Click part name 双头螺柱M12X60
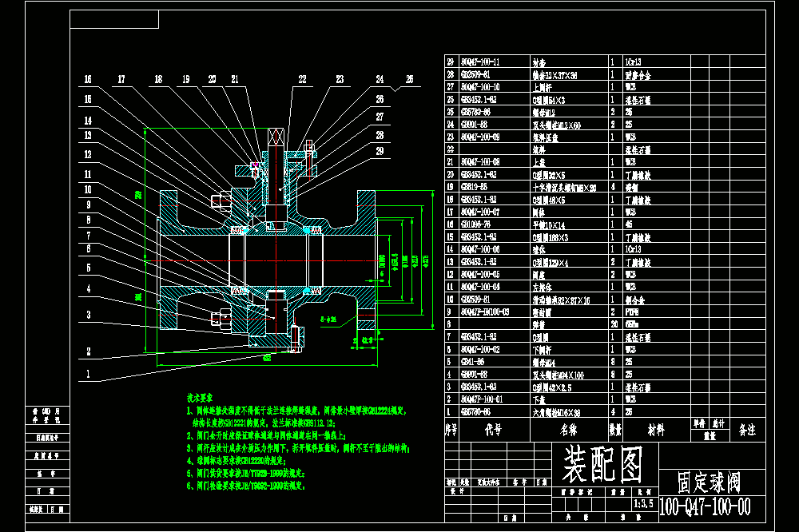Image resolution: width=799 pixels, height=532 pixels. click(556, 125)
